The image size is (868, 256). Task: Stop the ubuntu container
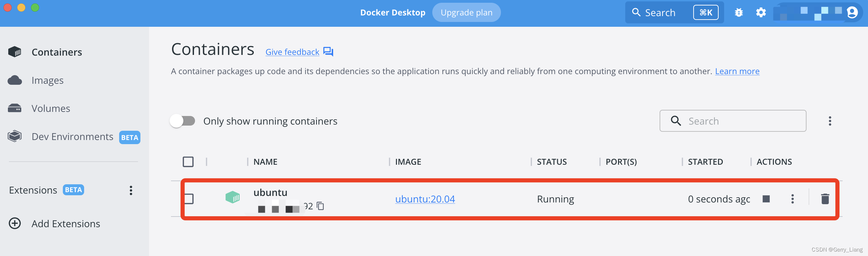(x=766, y=199)
